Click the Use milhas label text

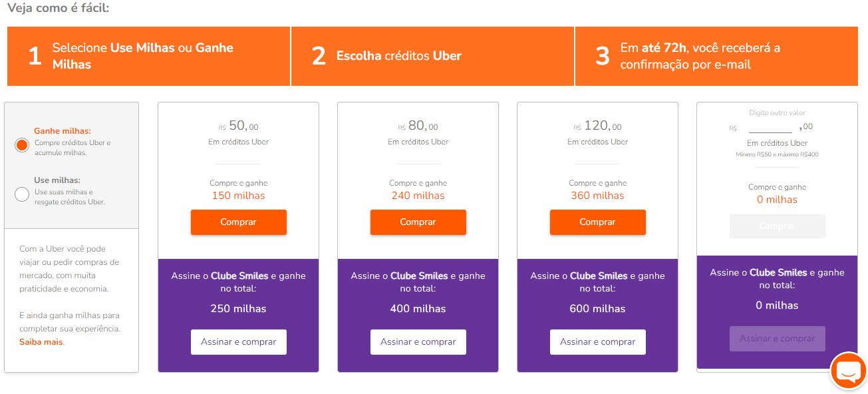click(x=57, y=180)
